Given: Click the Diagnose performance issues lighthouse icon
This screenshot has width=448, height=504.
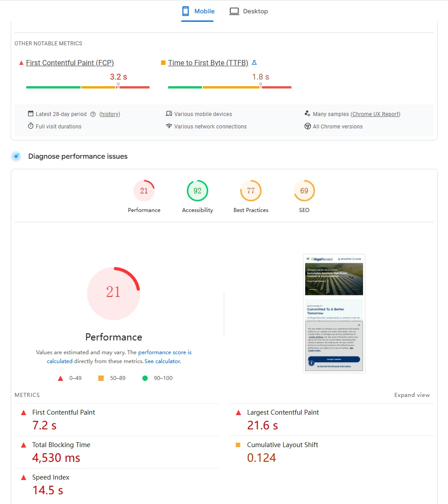Looking at the screenshot, I should click(x=16, y=156).
